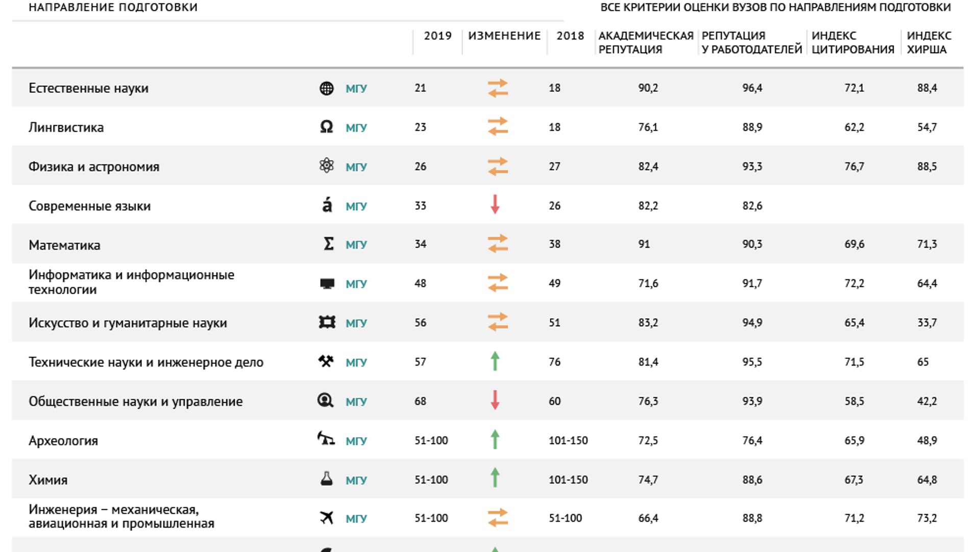Click the Индекс цитирования column header
Screen dimensions: 980x552
click(853, 42)
